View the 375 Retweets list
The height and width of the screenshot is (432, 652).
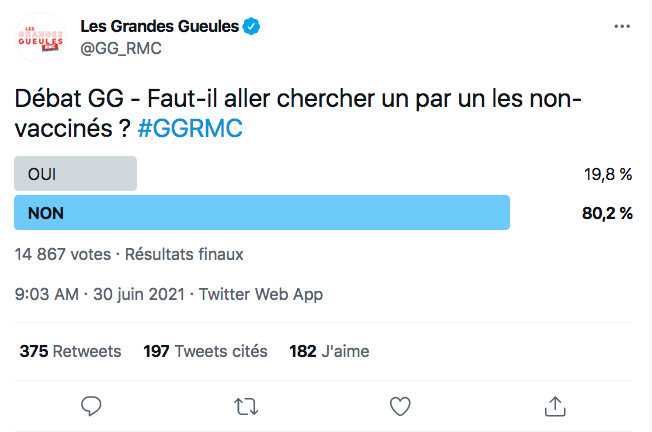point(70,351)
